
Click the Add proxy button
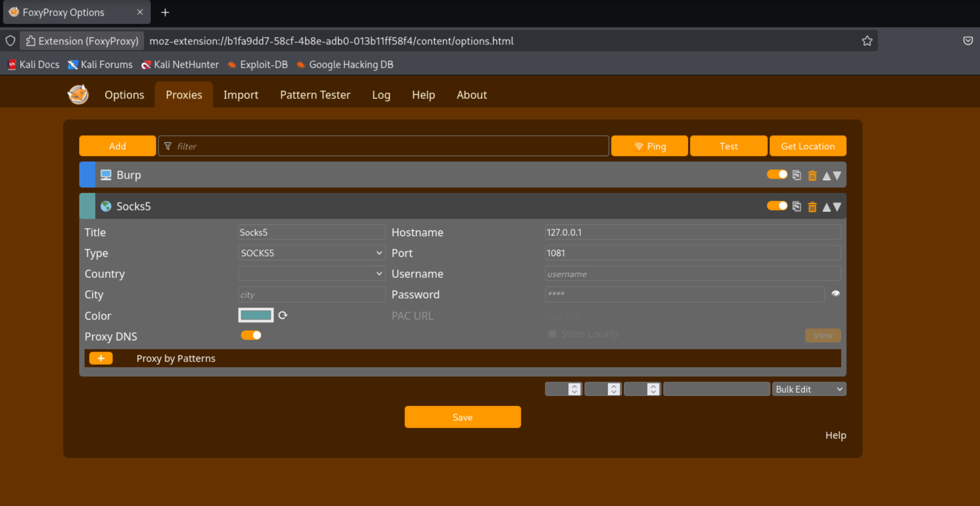pos(117,146)
